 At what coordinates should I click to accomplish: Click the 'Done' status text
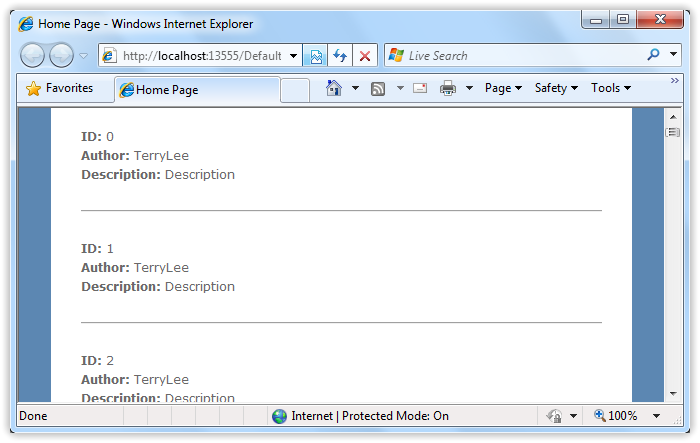[x=33, y=416]
